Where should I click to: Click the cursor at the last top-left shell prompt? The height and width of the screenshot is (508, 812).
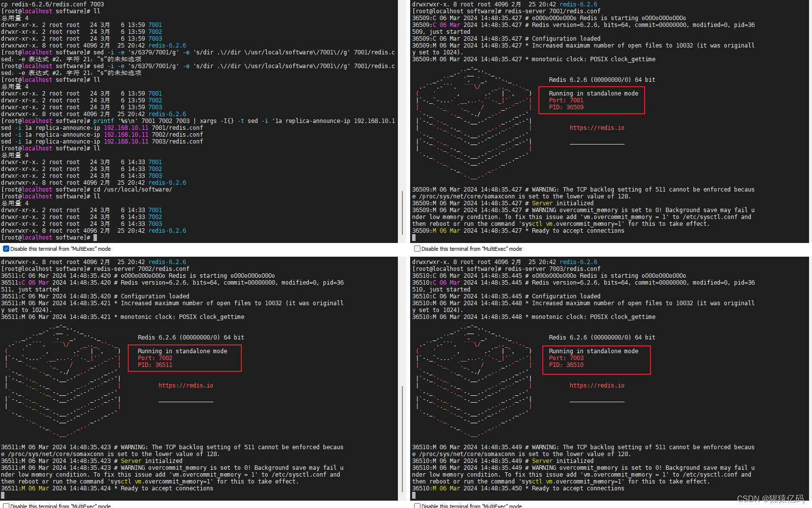coord(95,238)
